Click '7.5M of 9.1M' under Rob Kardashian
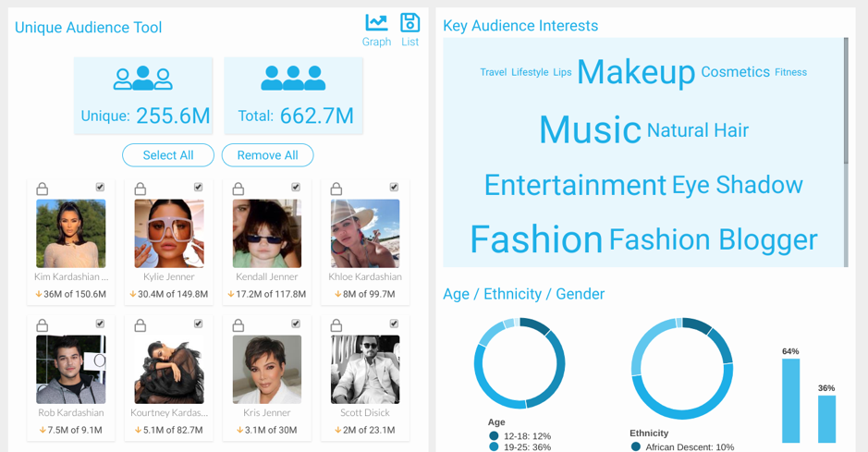This screenshot has width=868, height=452. 75,430
